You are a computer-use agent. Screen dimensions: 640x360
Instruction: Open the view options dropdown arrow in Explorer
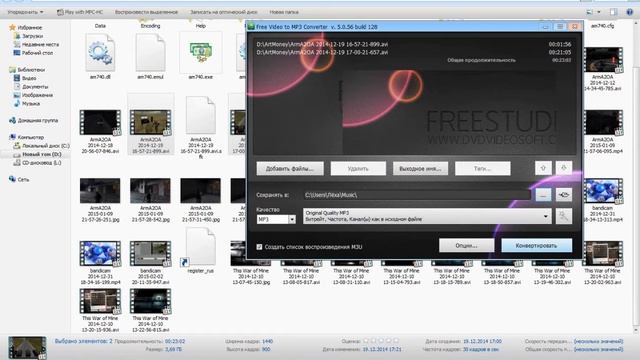(x=599, y=12)
